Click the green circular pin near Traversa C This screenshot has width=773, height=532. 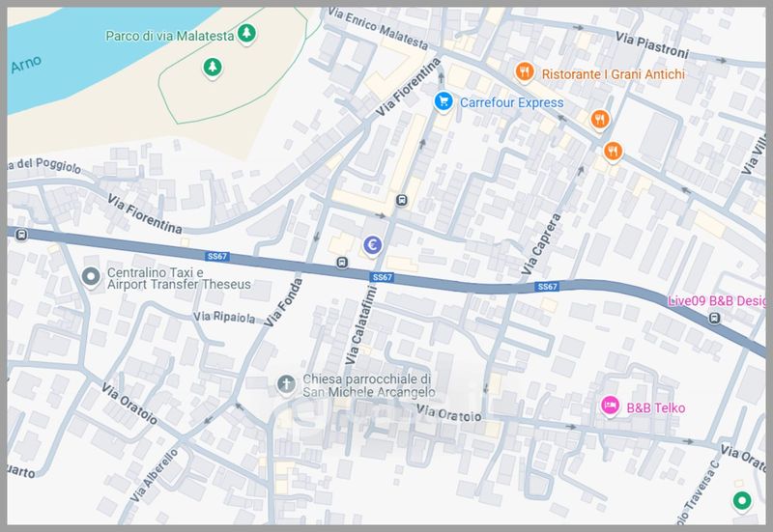tap(741, 501)
